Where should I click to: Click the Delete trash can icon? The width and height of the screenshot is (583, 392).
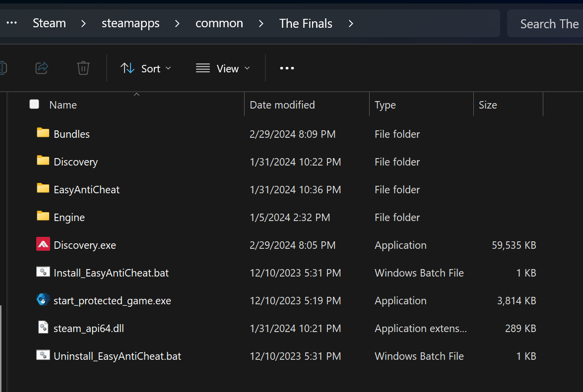tap(83, 68)
